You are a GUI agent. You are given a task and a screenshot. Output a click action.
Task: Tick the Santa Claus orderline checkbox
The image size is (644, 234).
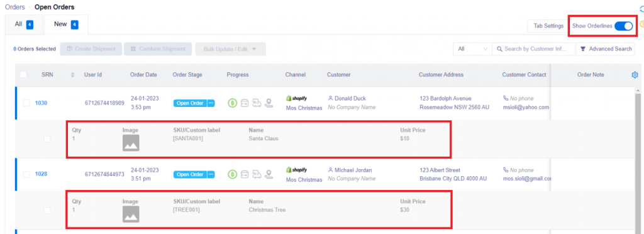[47, 139]
